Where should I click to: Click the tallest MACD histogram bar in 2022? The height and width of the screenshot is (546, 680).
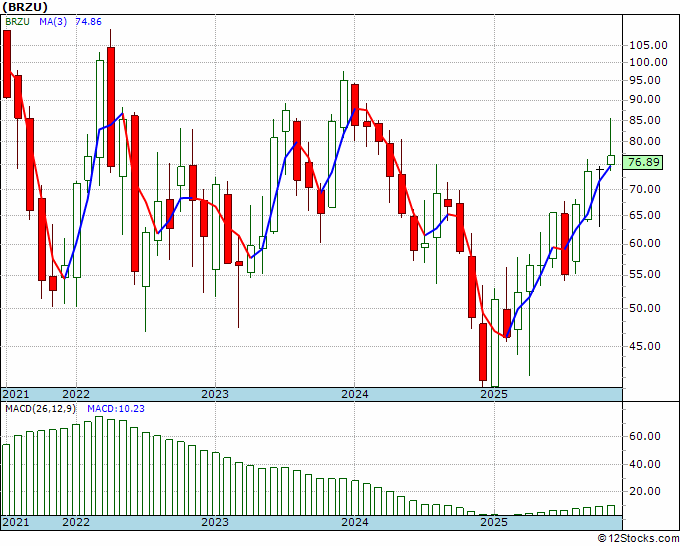pos(99,466)
